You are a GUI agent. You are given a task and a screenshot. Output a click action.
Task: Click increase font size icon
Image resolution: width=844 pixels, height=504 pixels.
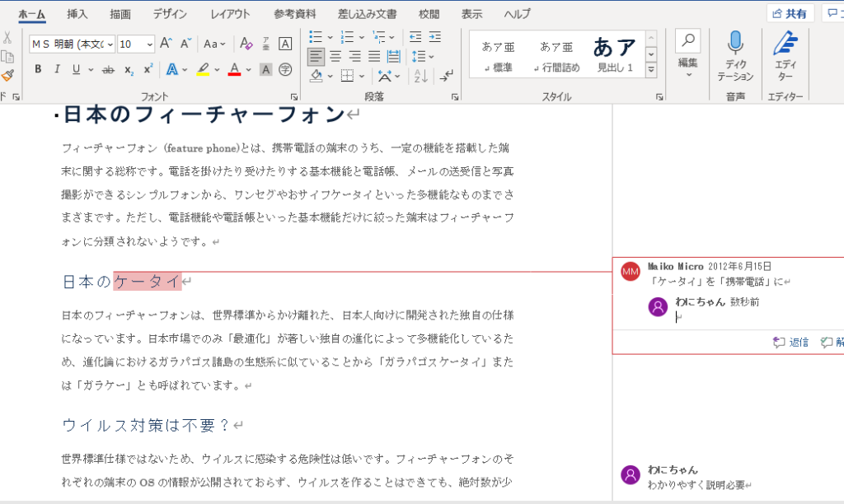[x=166, y=44]
